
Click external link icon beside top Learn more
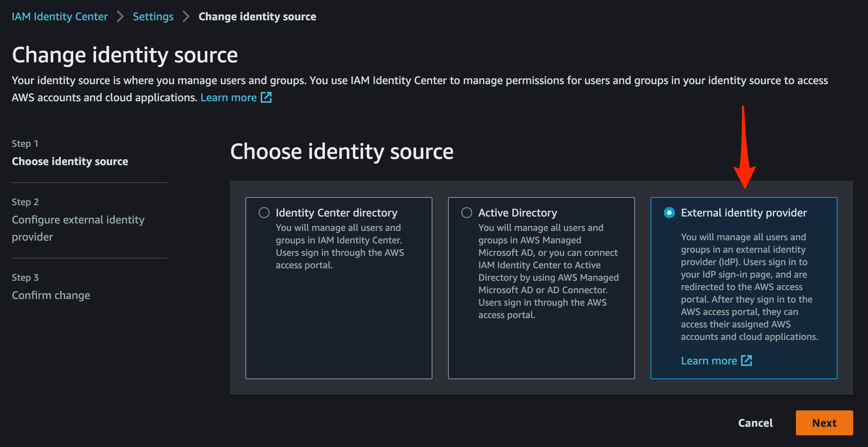266,97
